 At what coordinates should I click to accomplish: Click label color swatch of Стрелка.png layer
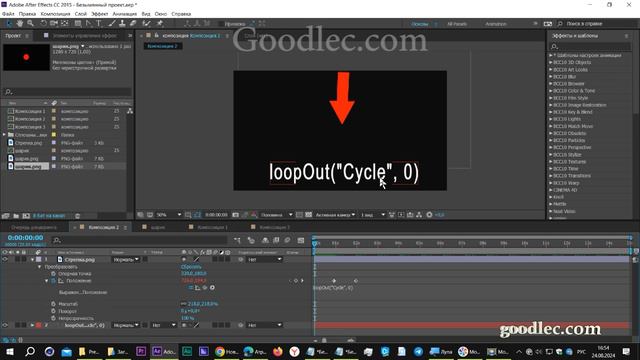[38, 260]
